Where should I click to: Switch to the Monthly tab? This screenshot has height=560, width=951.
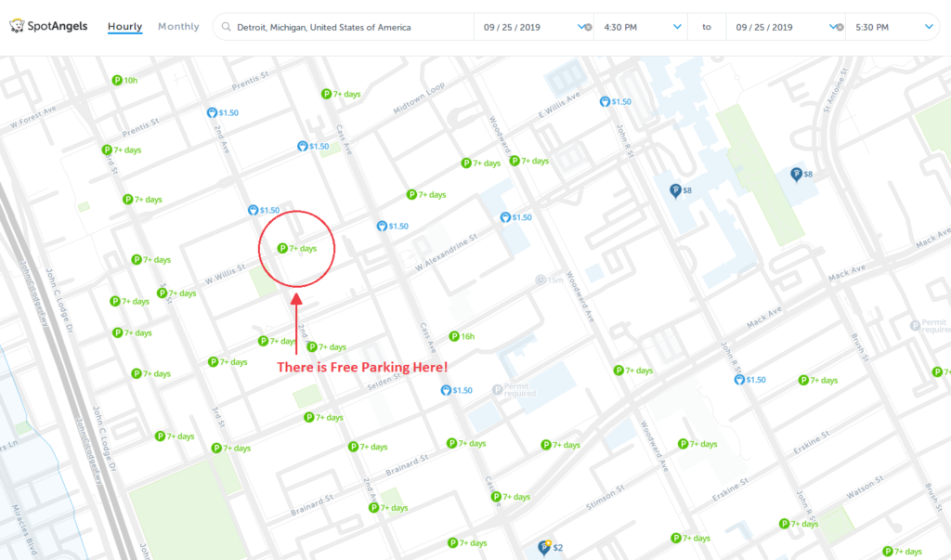178,26
